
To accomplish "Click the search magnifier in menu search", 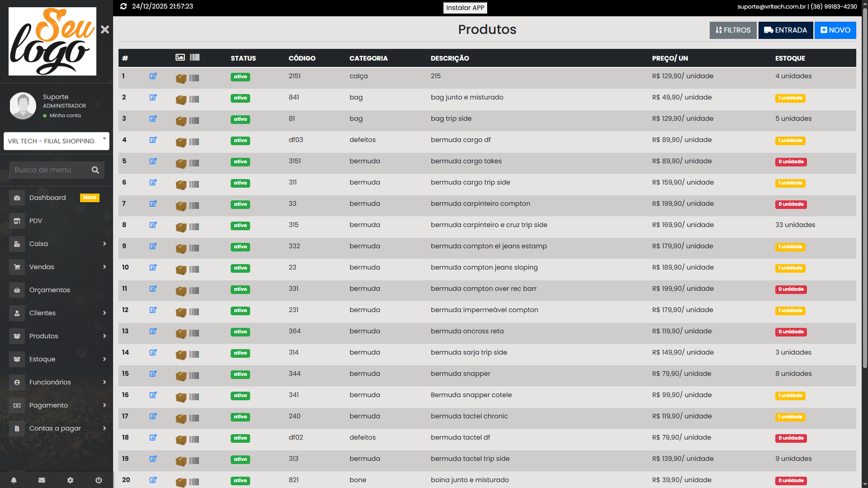I will tap(95, 170).
